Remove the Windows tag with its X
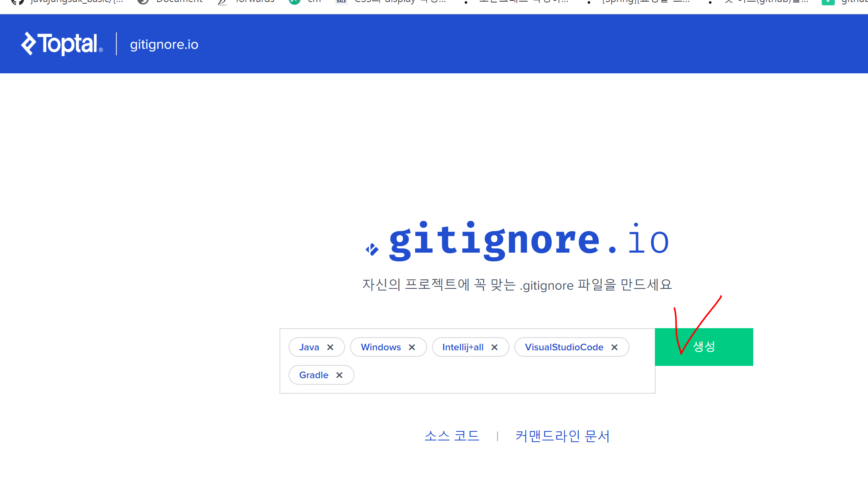868x481 pixels. point(412,347)
